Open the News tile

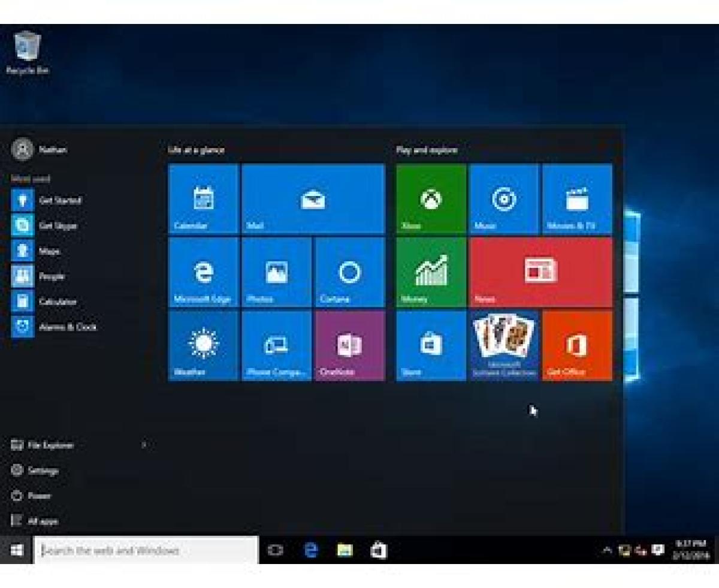coord(540,272)
